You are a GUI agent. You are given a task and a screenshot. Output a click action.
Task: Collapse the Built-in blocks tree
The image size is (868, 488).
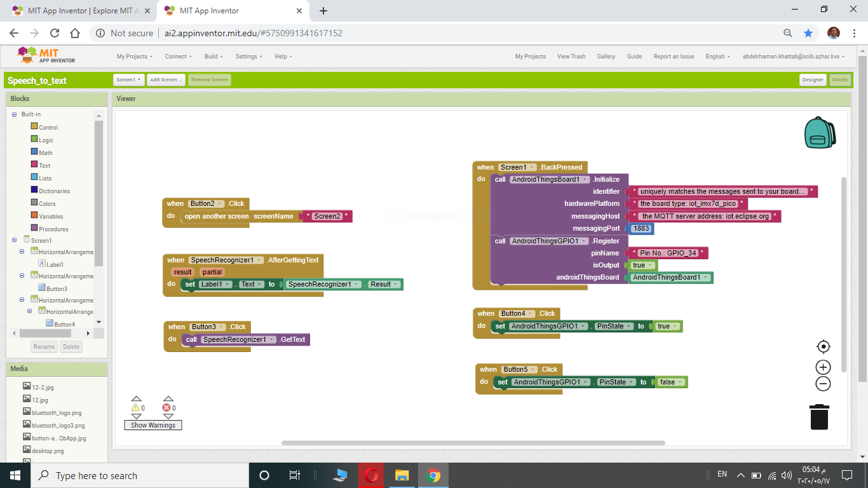pyautogui.click(x=14, y=114)
